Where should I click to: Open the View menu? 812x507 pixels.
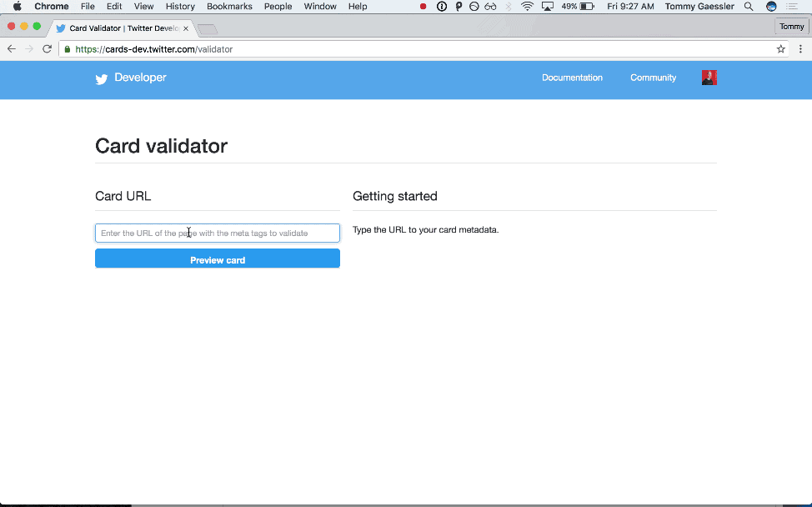[x=143, y=6]
